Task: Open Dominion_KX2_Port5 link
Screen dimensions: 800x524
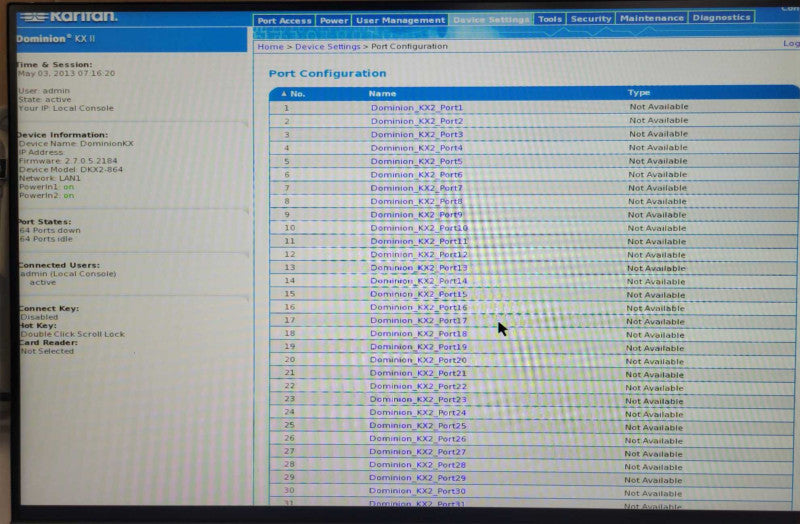Action: click(416, 161)
